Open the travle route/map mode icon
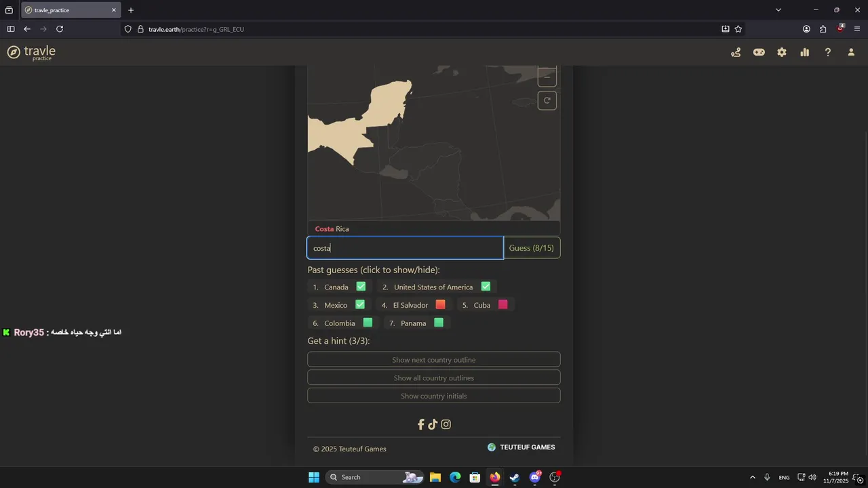The image size is (868, 488). point(736,52)
